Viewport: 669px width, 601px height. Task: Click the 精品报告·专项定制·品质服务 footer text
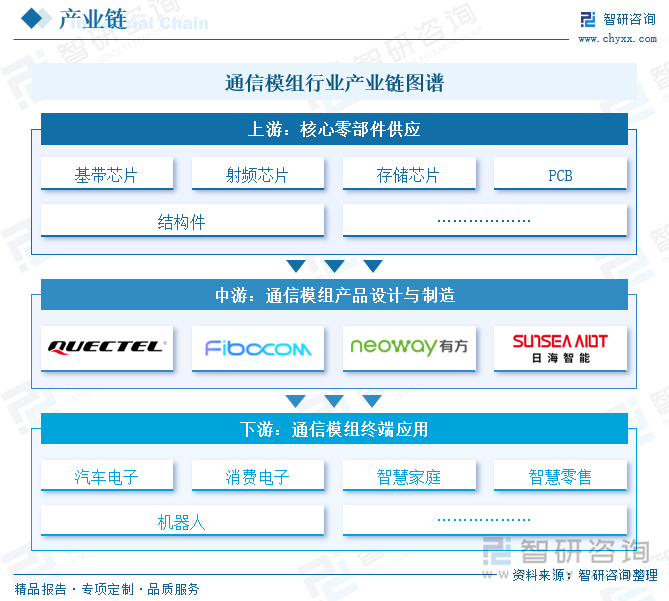(107, 589)
